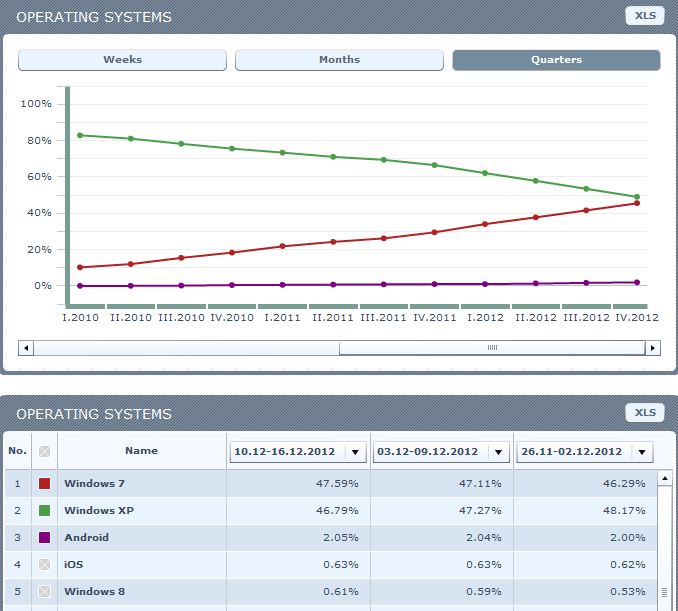
Task: Switch to the Weeks tab
Action: (123, 60)
